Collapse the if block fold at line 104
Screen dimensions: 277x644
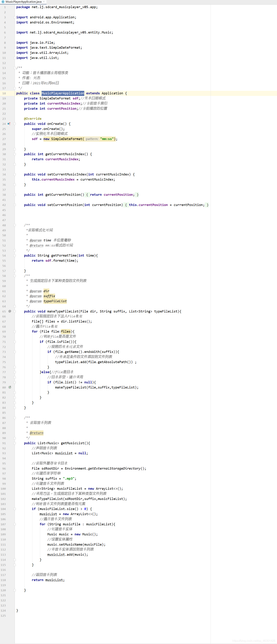[x=14, y=509]
